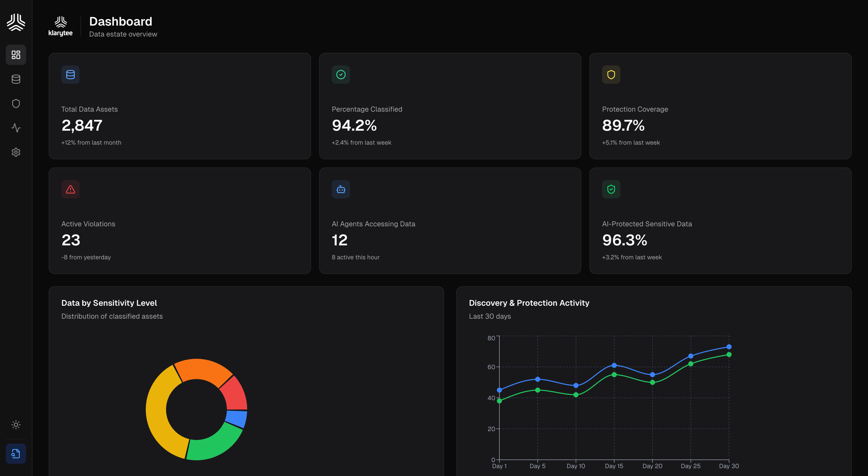Screen dimensions: 868x476
Task: Toggle light theme with the sun icon
Action: 16,424
